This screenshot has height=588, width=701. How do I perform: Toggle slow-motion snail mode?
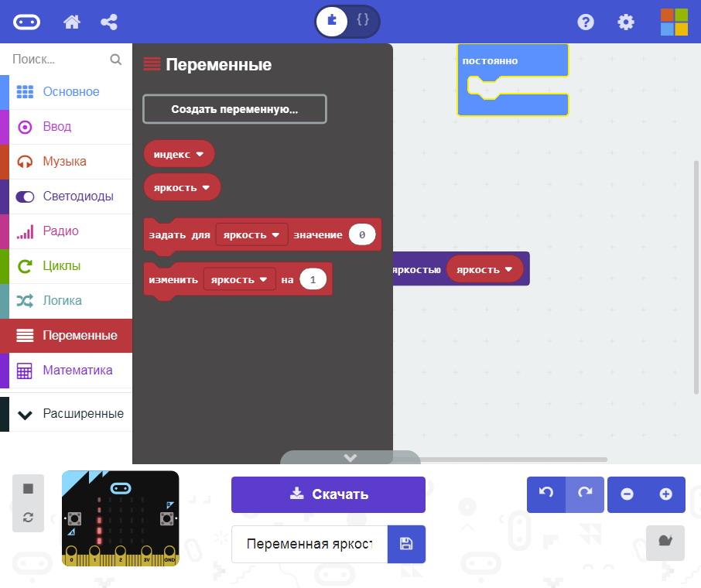[x=665, y=543]
